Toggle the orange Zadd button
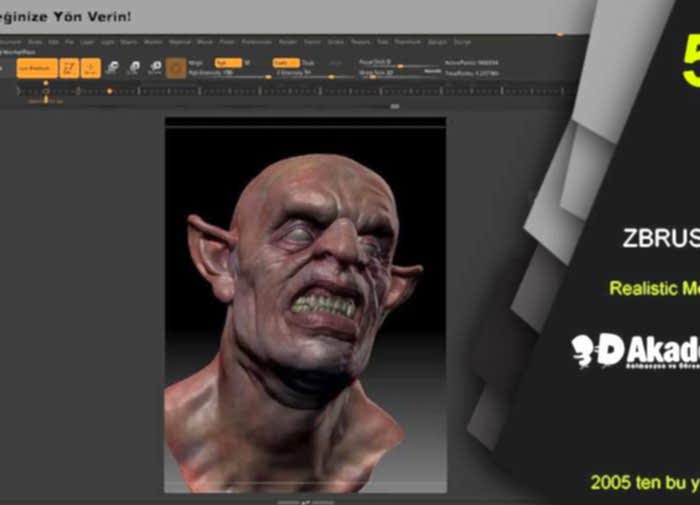This screenshot has height=505, width=700. tap(286, 63)
